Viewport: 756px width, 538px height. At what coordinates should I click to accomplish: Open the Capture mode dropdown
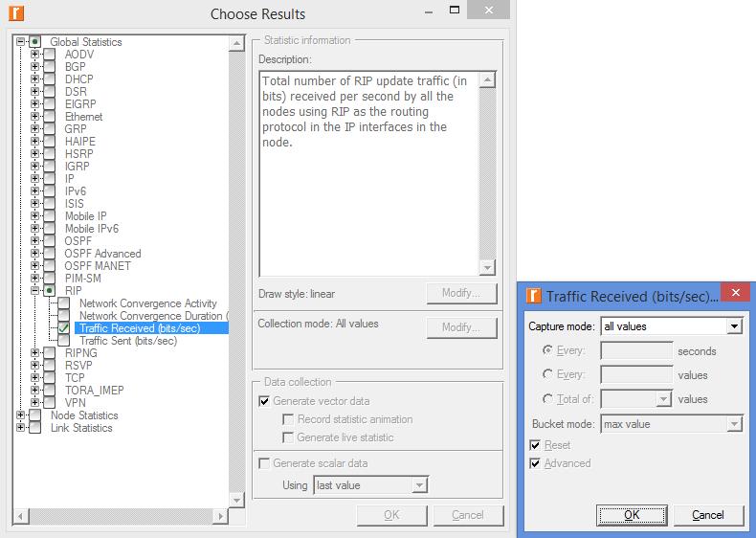pyautogui.click(x=734, y=326)
